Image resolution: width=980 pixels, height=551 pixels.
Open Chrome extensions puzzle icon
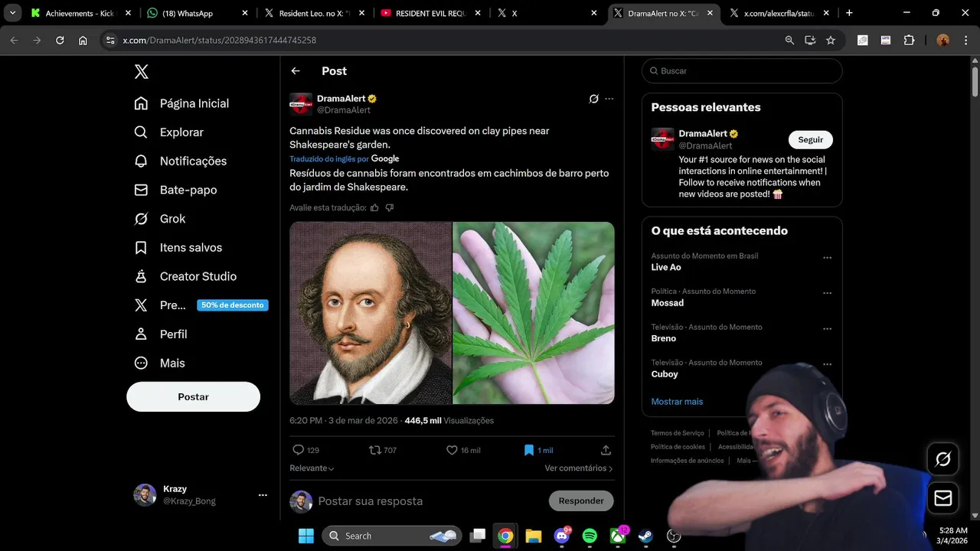coord(909,40)
